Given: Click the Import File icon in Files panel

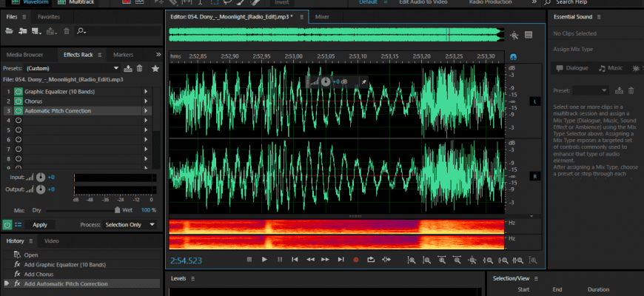Looking at the screenshot, I should click(23, 31).
